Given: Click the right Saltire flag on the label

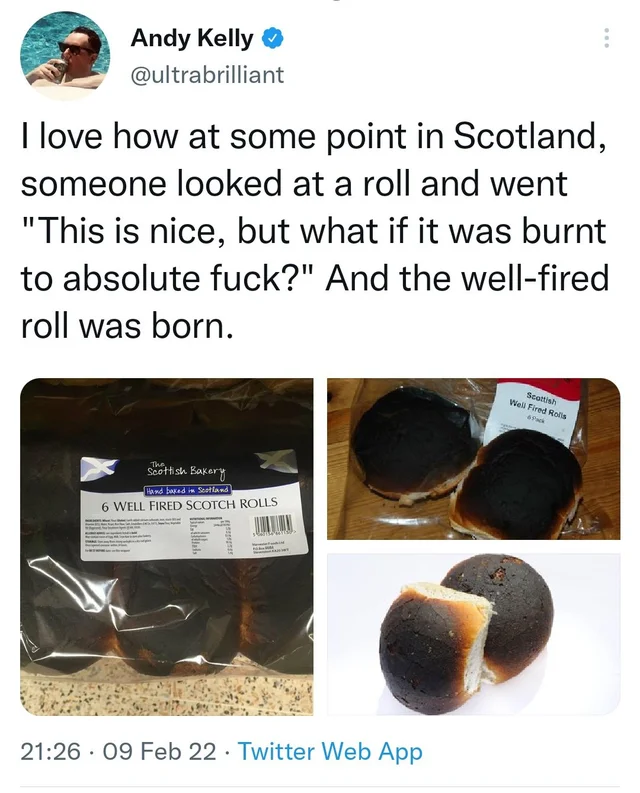Looking at the screenshot, I should click(278, 462).
